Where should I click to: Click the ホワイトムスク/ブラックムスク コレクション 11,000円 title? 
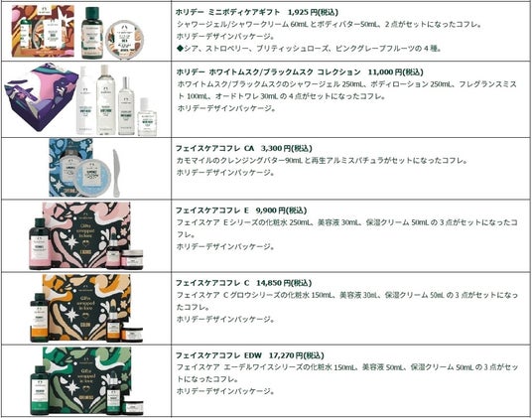(300, 72)
